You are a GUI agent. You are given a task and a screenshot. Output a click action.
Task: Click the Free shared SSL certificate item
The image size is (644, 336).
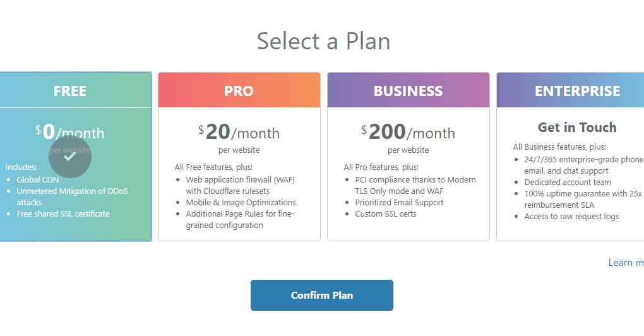tap(63, 214)
